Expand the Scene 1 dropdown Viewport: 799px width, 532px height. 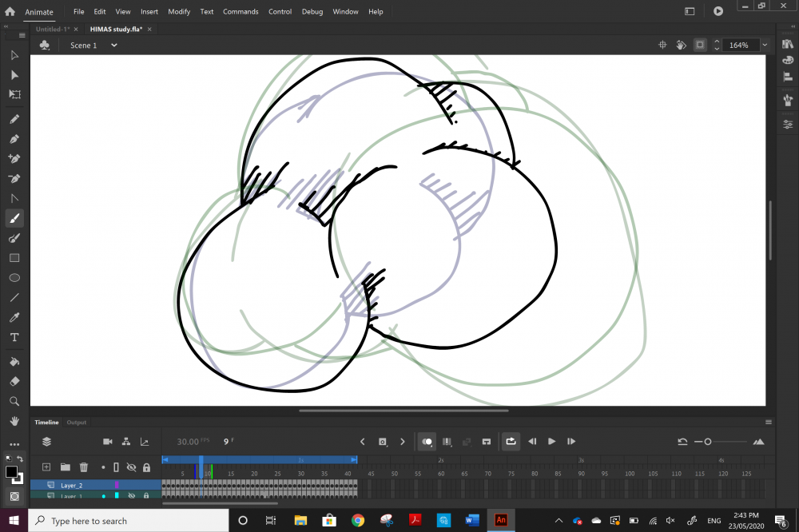(113, 46)
